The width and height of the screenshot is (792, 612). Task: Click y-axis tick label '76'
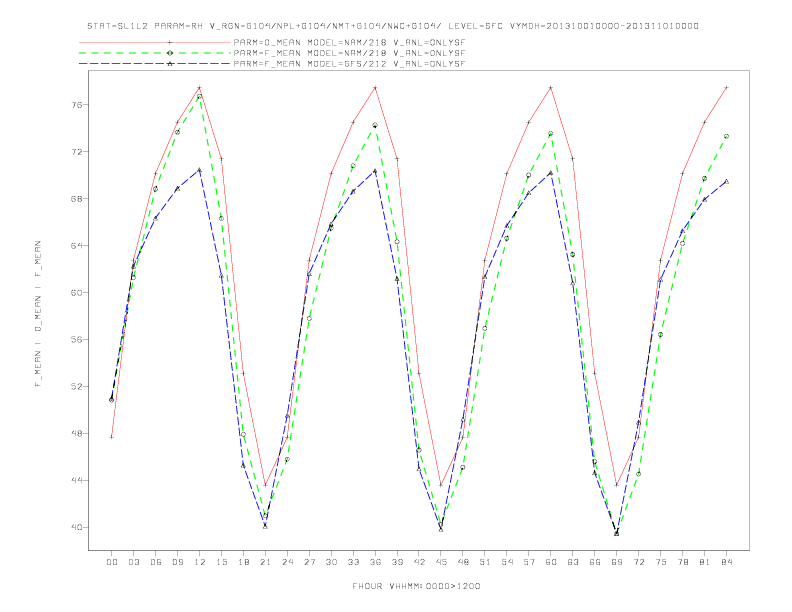[x=77, y=105]
